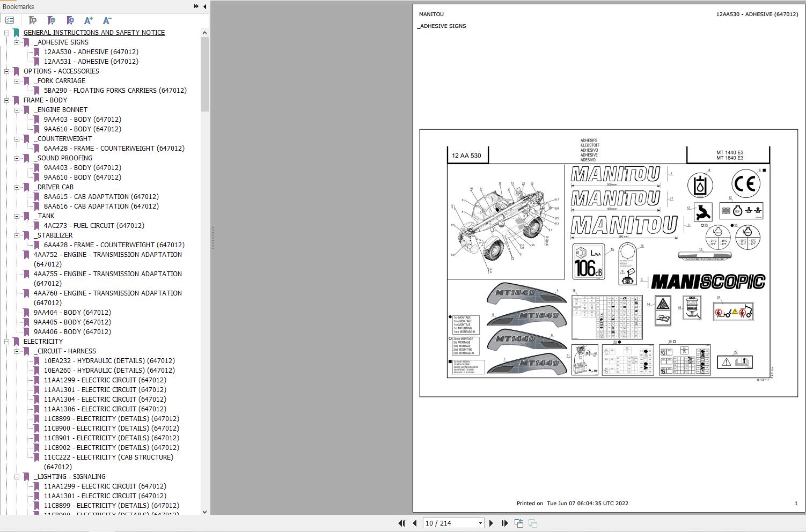Open 4AA752 - ENGINE - TRANSMISSION ADAPTATION

pyautogui.click(x=108, y=260)
